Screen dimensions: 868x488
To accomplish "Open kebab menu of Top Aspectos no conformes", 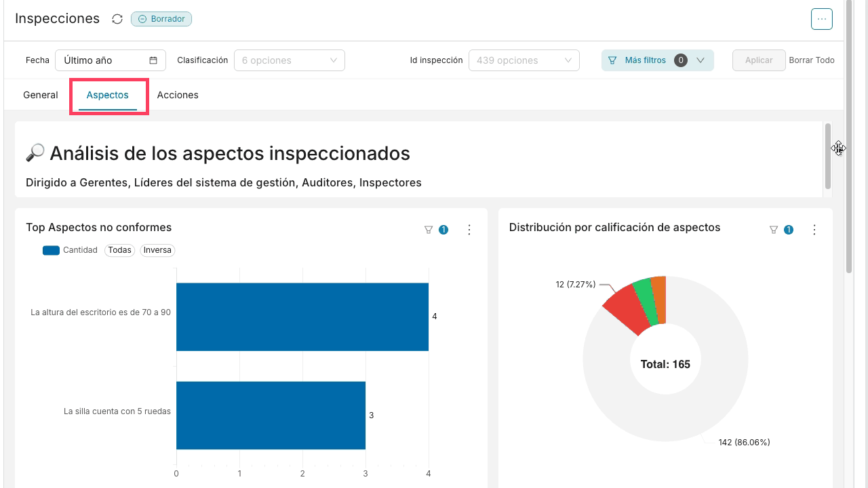I will click(469, 230).
